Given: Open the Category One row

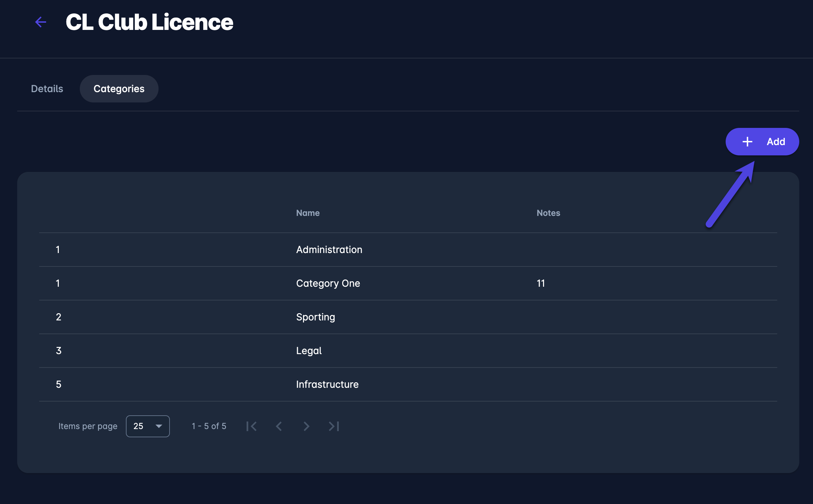Looking at the screenshot, I should click(328, 283).
